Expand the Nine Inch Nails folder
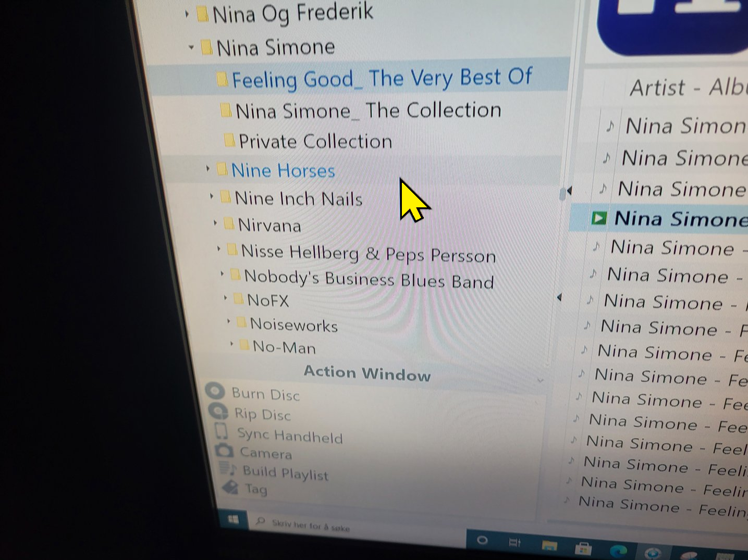Screen dimensions: 748x560 point(211,196)
